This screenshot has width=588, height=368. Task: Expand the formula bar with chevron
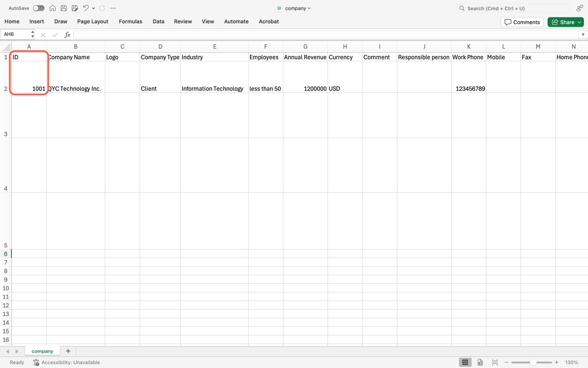pos(583,34)
